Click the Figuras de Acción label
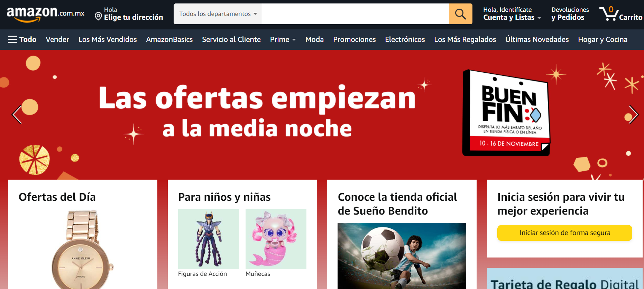 [202, 274]
